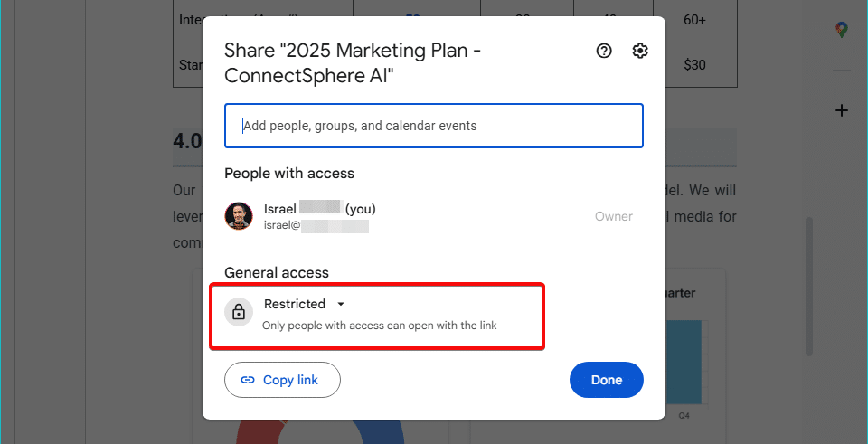
Task: Focus the Add people, groups, calendar events field
Action: pyautogui.click(x=433, y=126)
